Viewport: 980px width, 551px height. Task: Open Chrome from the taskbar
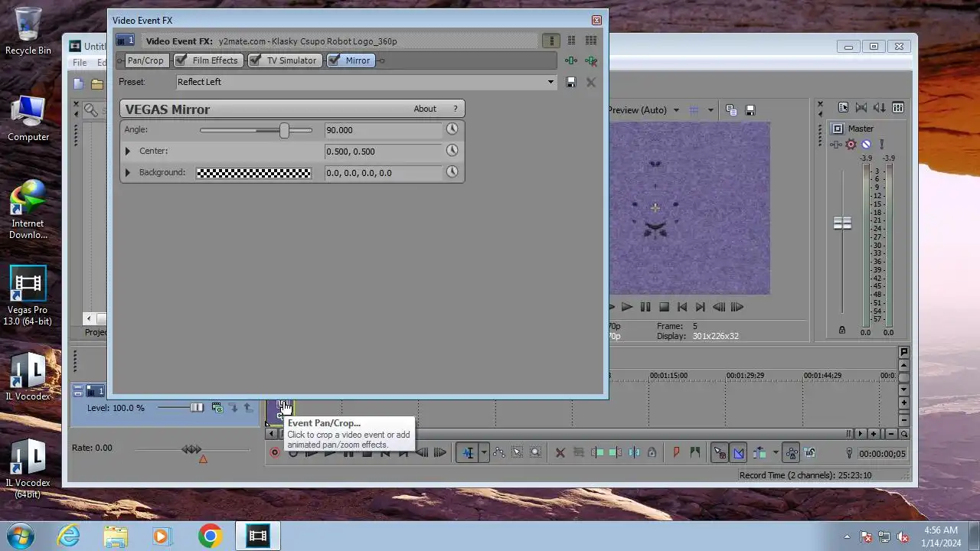(x=210, y=536)
